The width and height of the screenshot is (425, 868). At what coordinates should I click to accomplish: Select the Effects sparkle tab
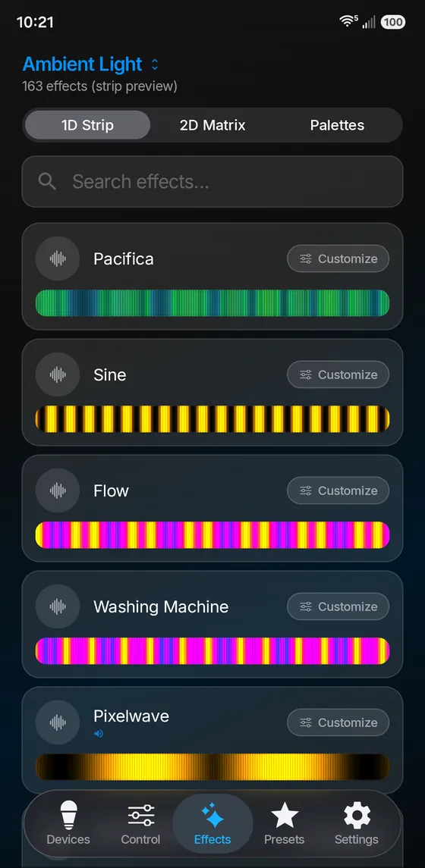tap(212, 823)
